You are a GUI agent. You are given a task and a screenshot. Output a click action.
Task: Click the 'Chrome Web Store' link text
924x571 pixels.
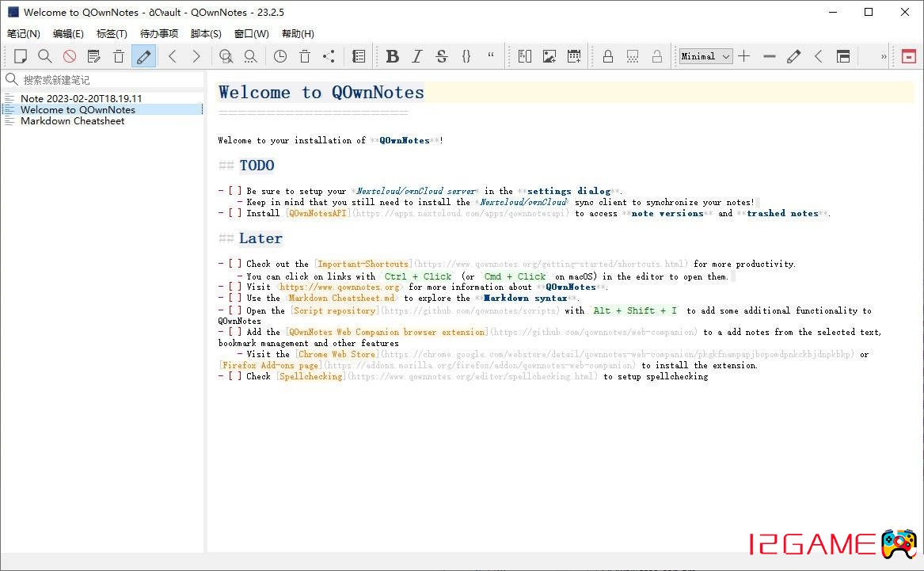tap(337, 354)
